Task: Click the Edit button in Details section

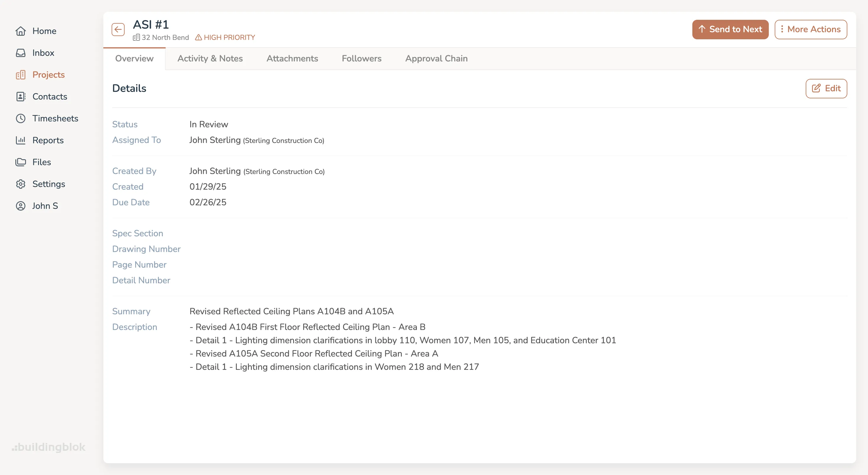Action: pyautogui.click(x=826, y=88)
